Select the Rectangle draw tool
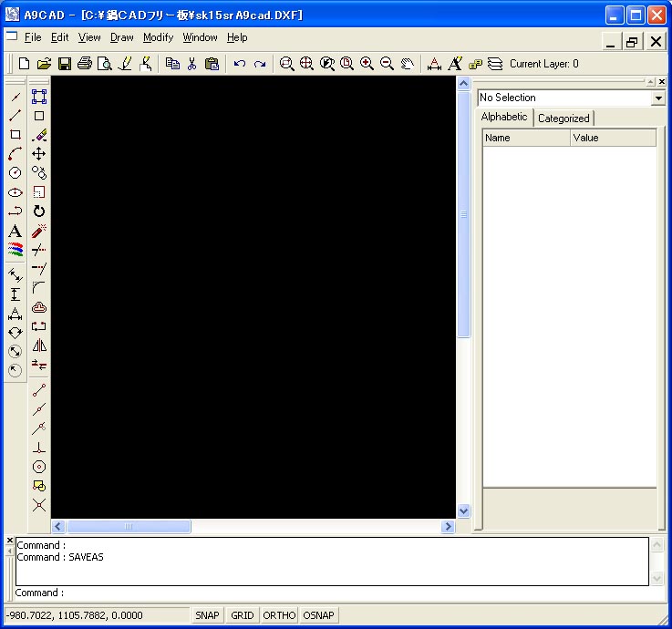Screen dimensions: 672x629 pos(15,135)
